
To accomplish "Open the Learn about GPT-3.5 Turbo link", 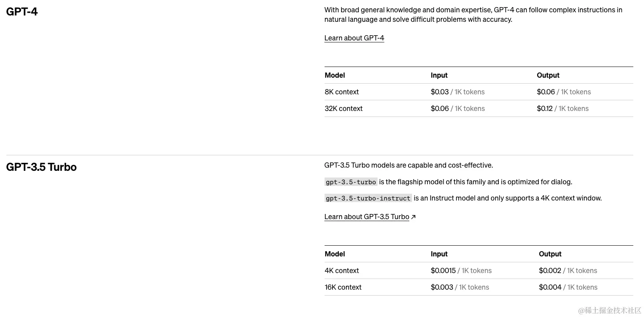I will (367, 217).
